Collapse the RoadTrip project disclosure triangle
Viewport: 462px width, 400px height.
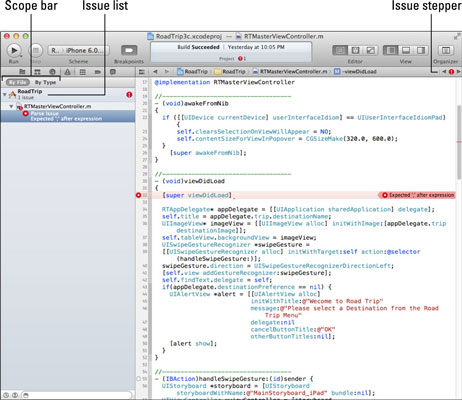click(x=5, y=95)
